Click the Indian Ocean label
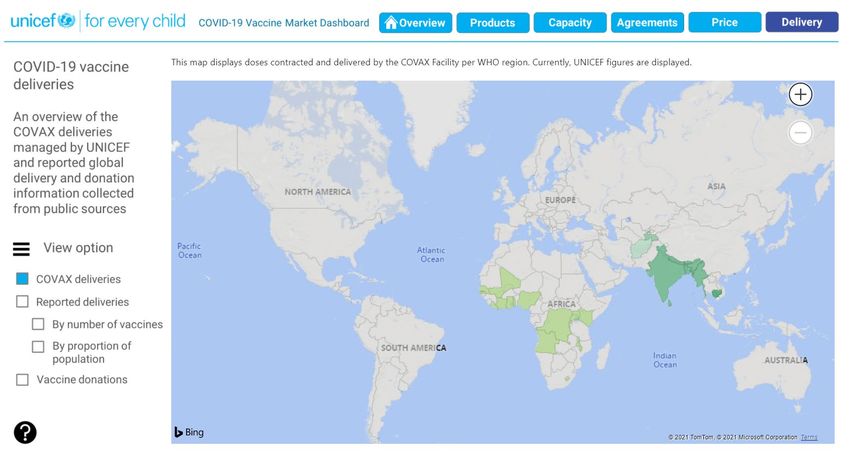Viewport: 850px width, 473px height. pos(665,360)
